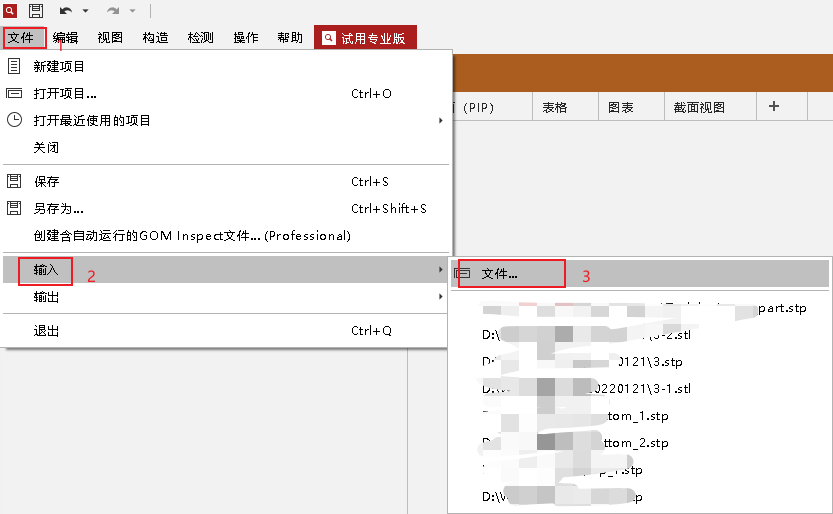Switch to the 截面视图 tab

click(x=699, y=107)
